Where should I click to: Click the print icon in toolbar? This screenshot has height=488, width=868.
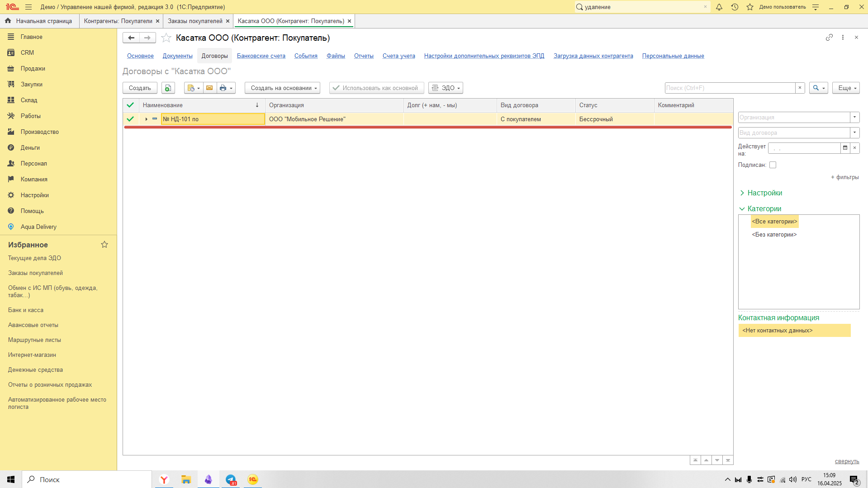point(223,88)
